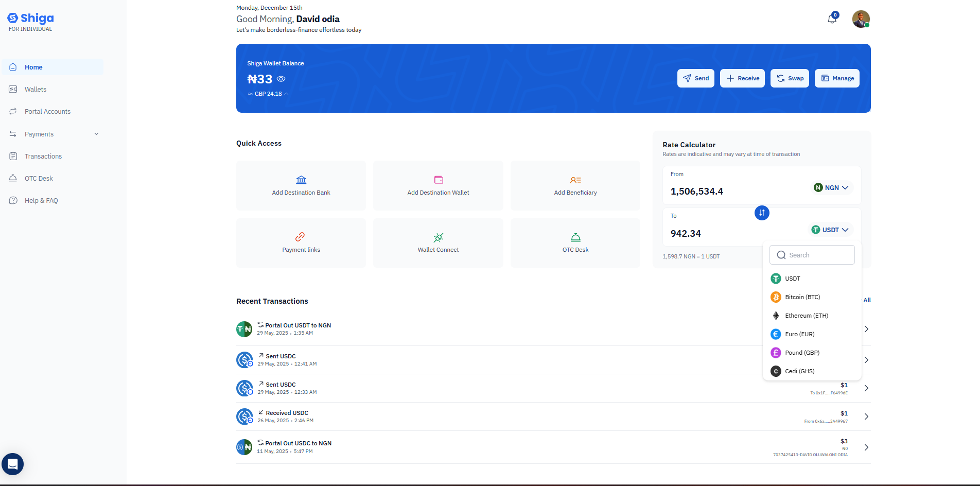The width and height of the screenshot is (980, 486).
Task: Open Sent USDC 12:33 AM transaction
Action: (x=553, y=388)
